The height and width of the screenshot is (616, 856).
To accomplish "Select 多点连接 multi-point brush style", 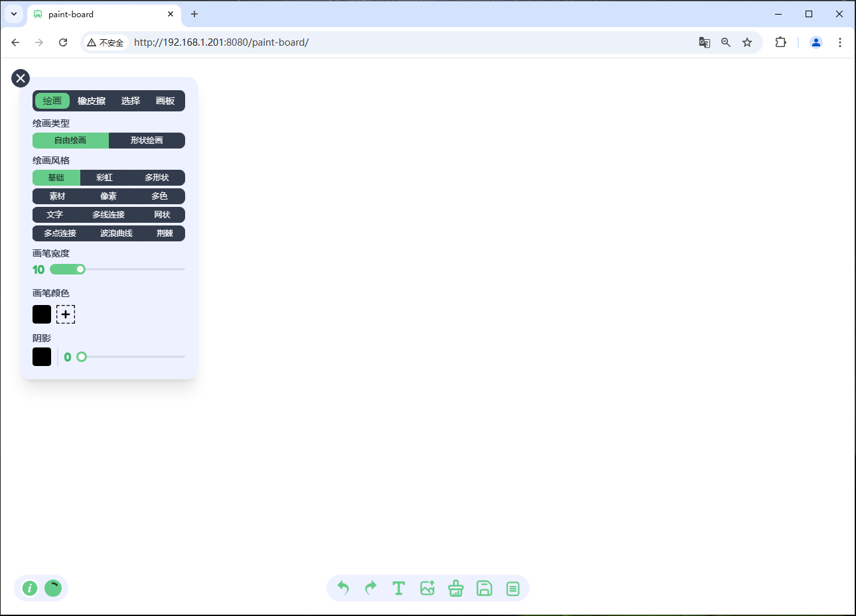I will (x=60, y=233).
